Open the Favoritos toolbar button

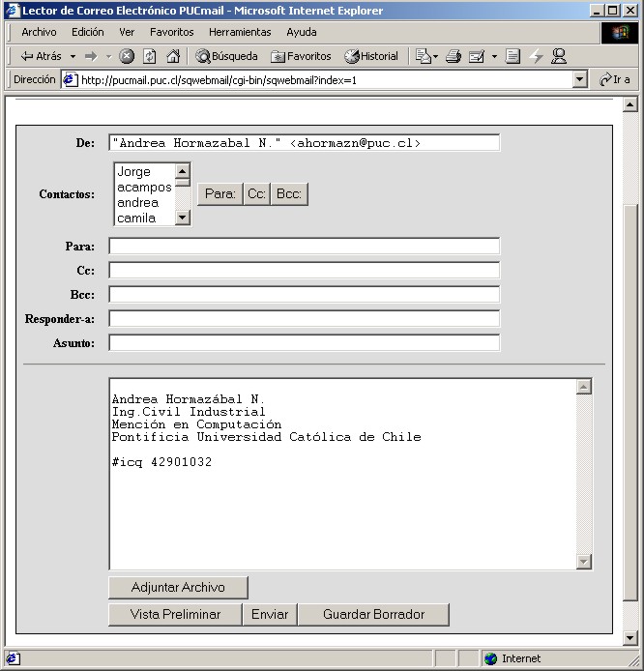pos(301,56)
